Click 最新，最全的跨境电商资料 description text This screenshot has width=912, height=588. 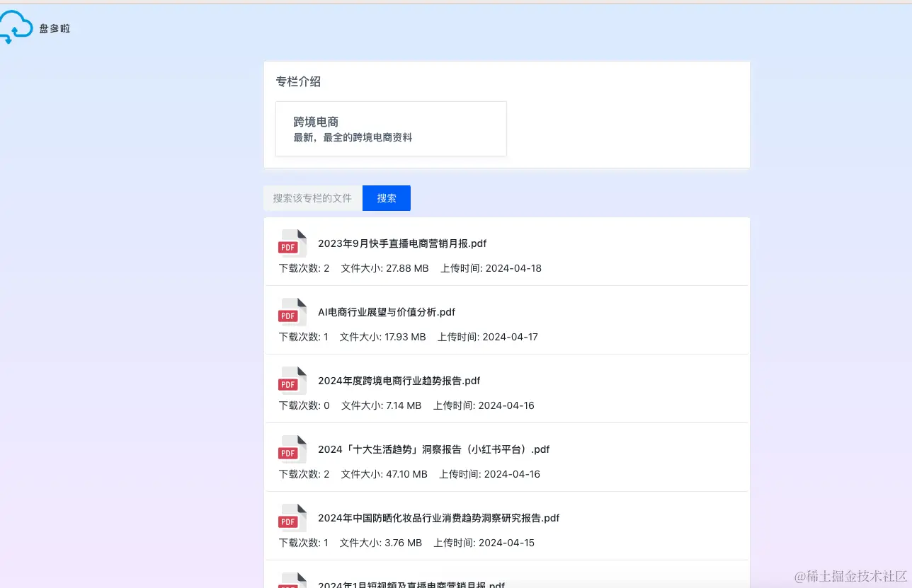coord(353,137)
